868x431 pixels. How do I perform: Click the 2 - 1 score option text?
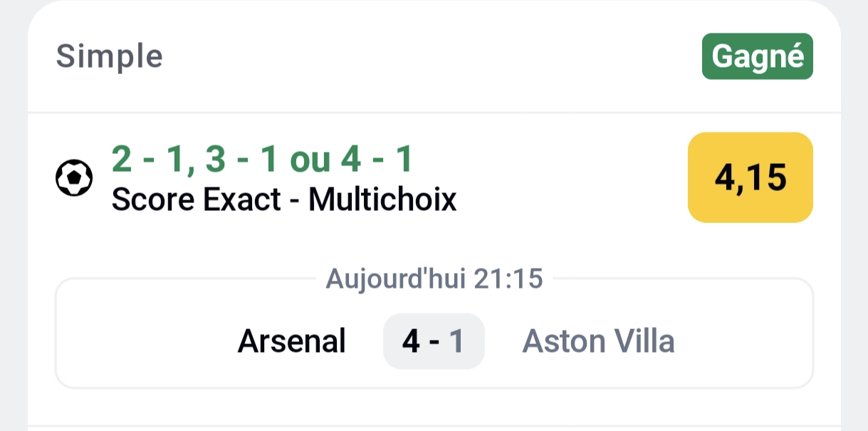[x=141, y=161]
